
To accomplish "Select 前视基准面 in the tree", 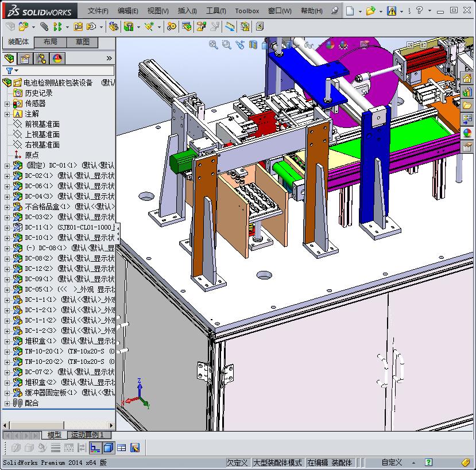I will [42, 124].
